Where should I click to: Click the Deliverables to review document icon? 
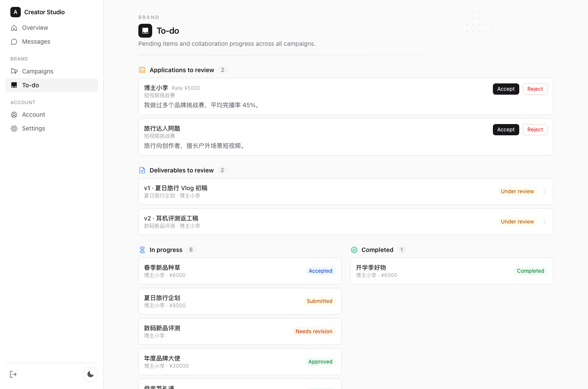[x=142, y=170]
